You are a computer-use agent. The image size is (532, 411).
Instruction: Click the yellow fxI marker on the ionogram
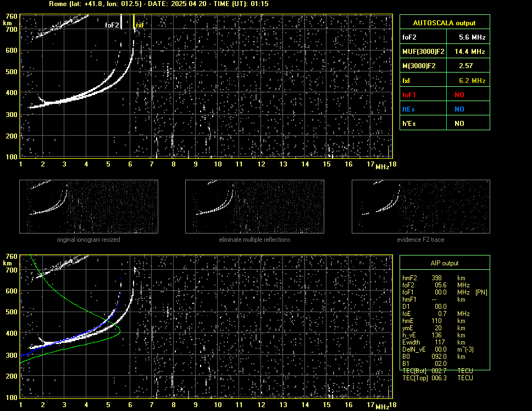(139, 25)
